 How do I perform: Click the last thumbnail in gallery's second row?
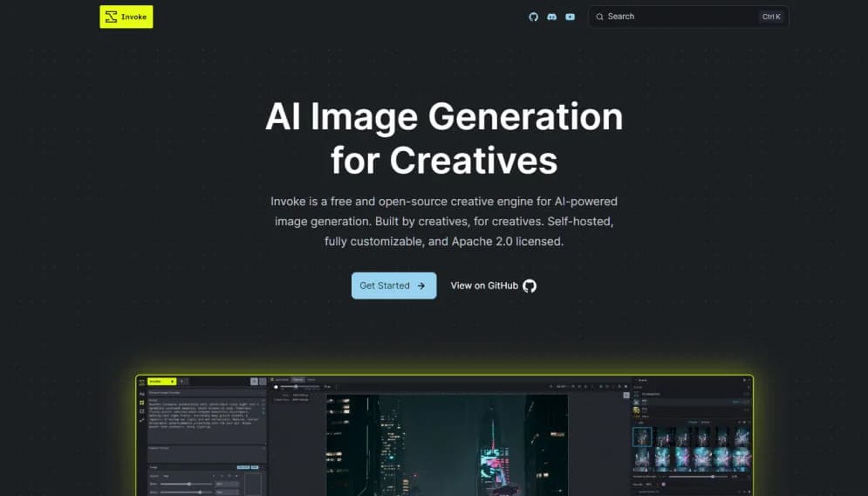point(742,458)
